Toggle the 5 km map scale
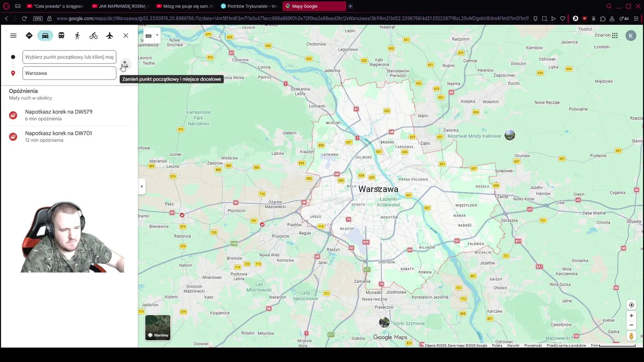Image resolution: width=644 pixels, height=362 pixels. coord(613,345)
